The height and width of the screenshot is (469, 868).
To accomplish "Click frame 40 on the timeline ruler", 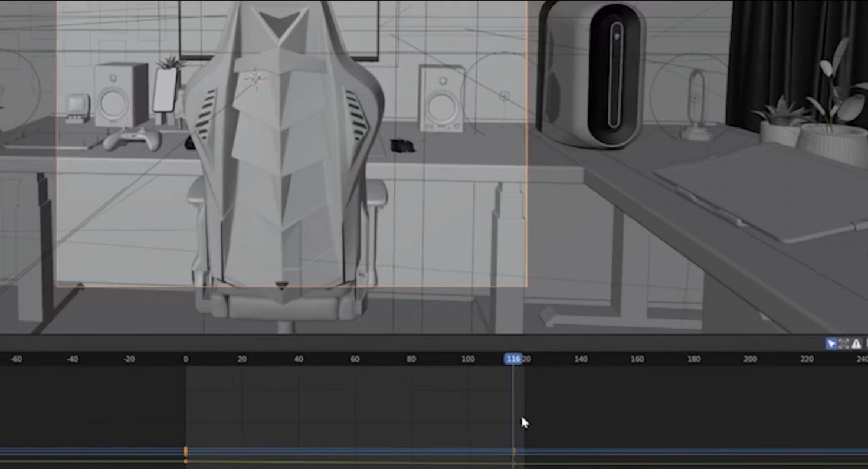I will (x=299, y=359).
